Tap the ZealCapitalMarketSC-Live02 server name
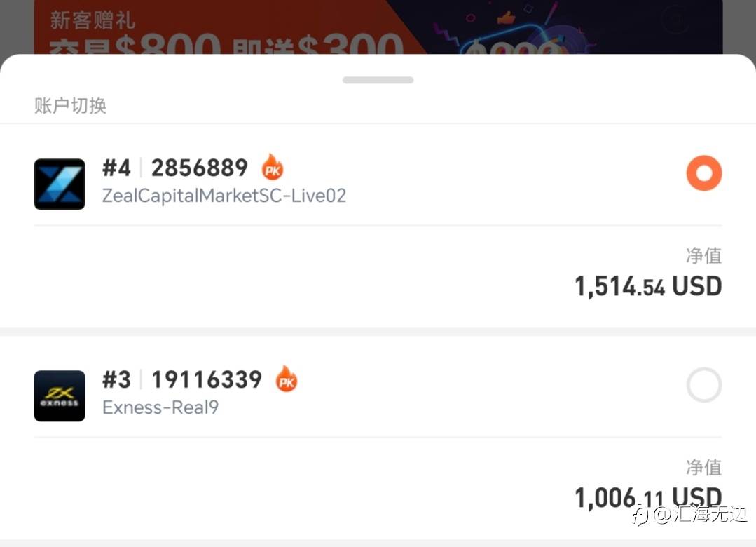Viewport: 756px width, 547px height. [x=224, y=196]
